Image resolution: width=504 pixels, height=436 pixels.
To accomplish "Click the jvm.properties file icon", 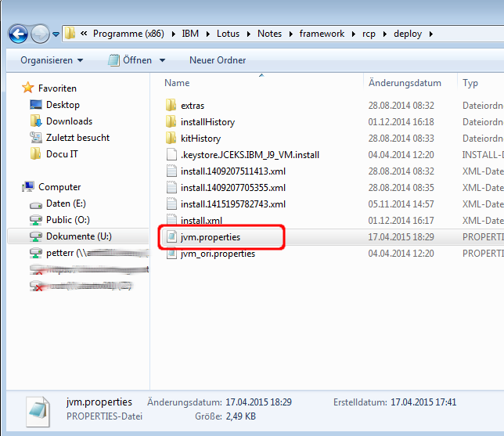I will pyautogui.click(x=171, y=237).
